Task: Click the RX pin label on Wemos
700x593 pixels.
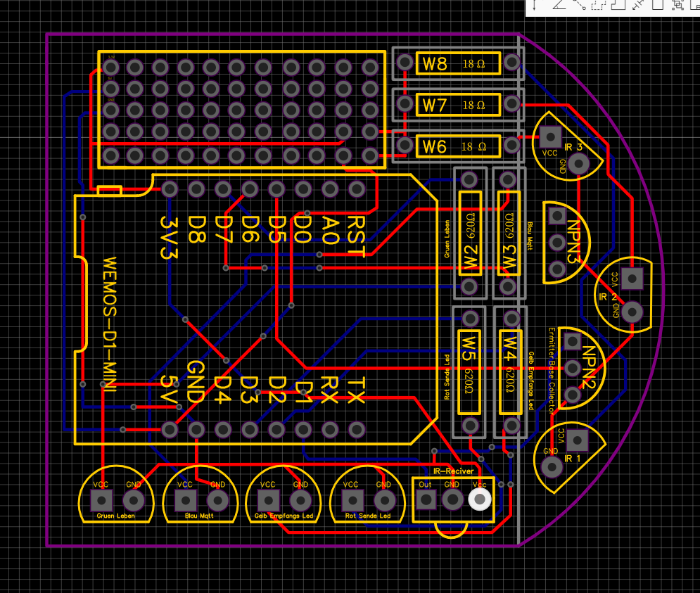Action: point(329,390)
